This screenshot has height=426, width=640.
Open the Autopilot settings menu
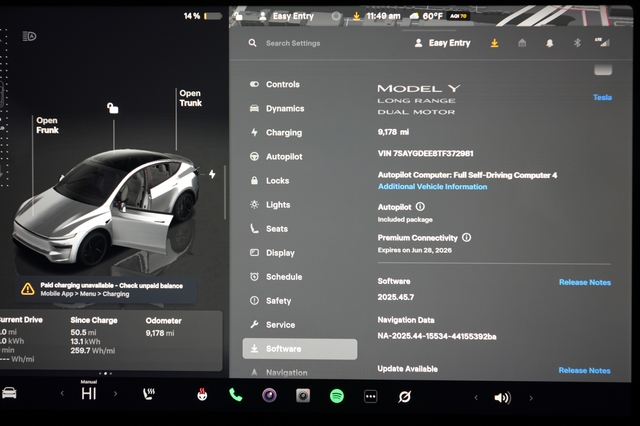[276, 156]
